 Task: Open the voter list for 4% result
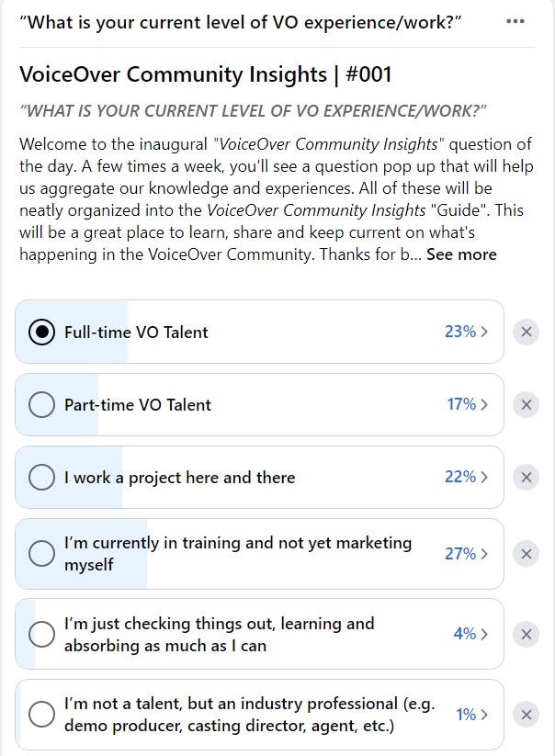tap(470, 634)
